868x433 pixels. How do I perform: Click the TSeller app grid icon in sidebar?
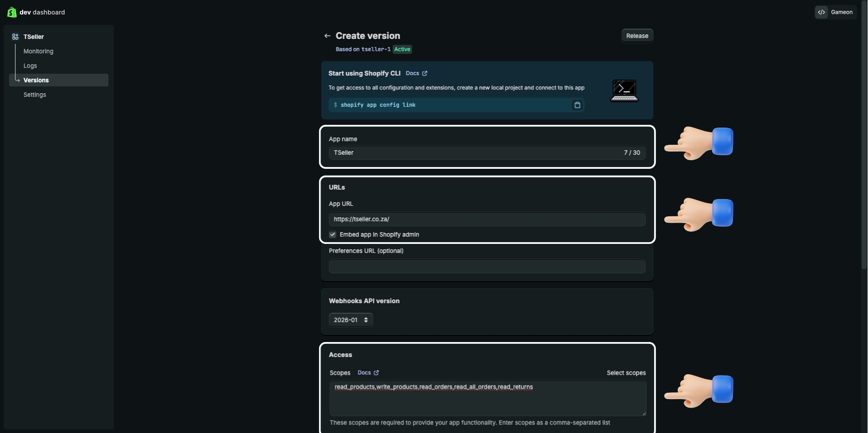tap(15, 37)
